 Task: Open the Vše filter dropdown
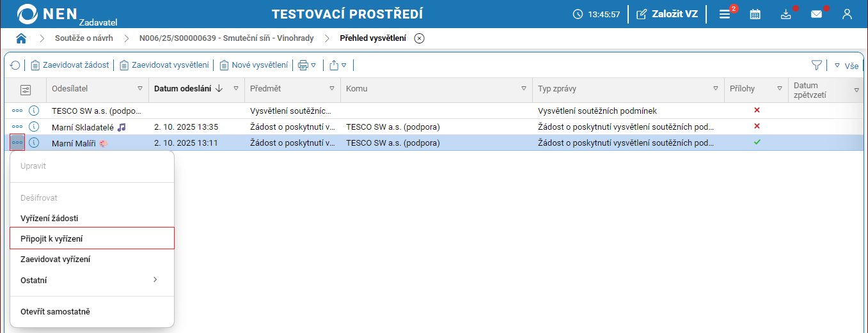tap(846, 65)
